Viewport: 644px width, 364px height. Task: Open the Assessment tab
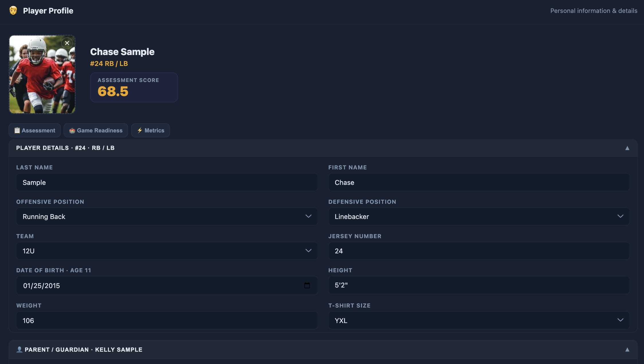pos(35,130)
